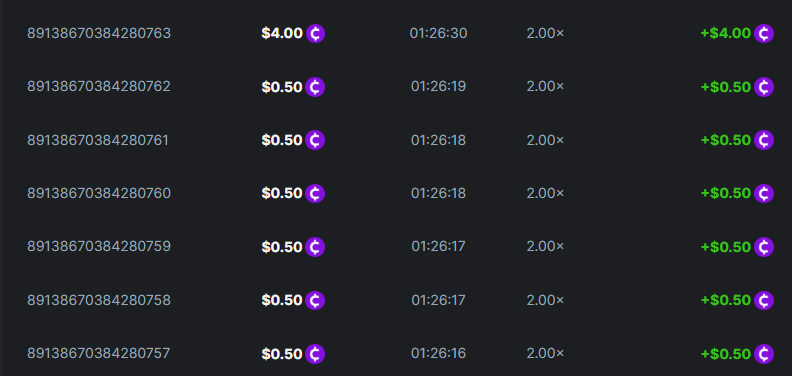Image resolution: width=792 pixels, height=376 pixels.
Task: Click bet amount coin icon in row 280761
Action: point(315,140)
